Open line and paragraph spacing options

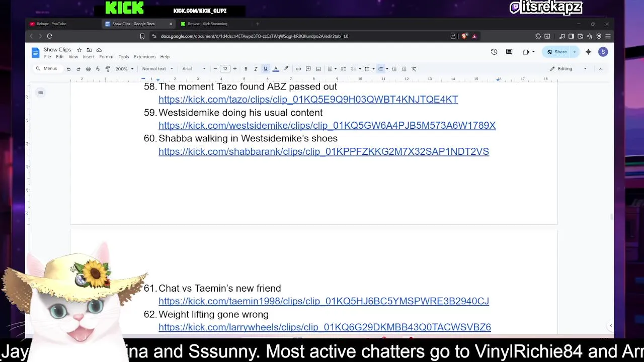coord(344,69)
